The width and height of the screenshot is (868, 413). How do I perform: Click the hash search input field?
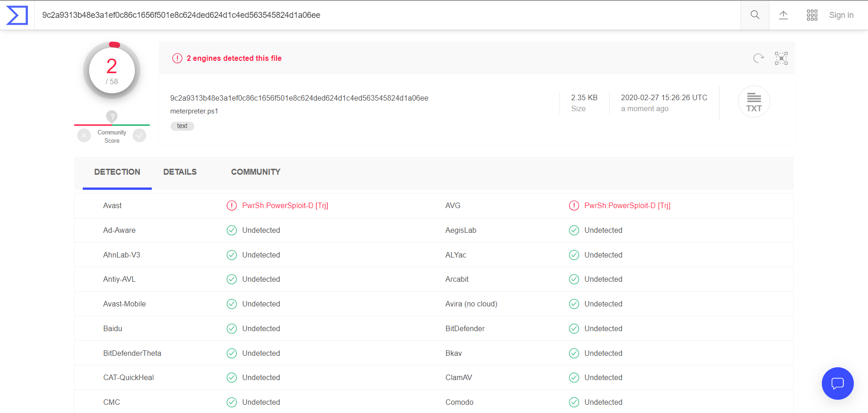[x=388, y=15]
